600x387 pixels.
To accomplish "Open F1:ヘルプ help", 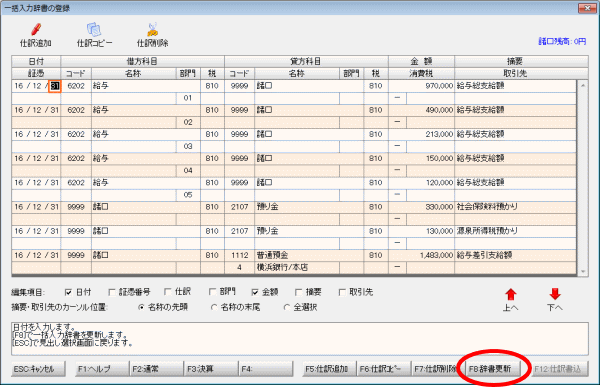I will 102,369.
